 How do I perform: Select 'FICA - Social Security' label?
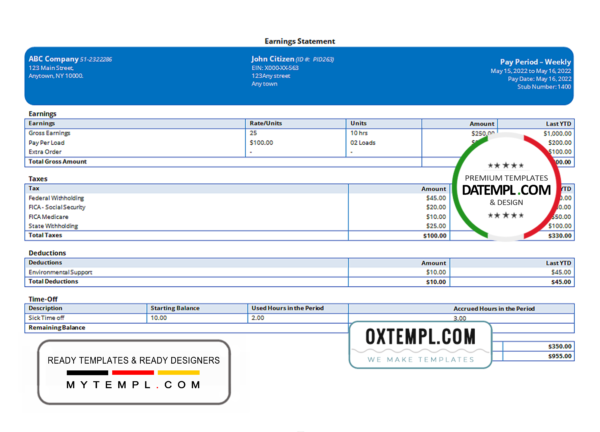point(57,207)
